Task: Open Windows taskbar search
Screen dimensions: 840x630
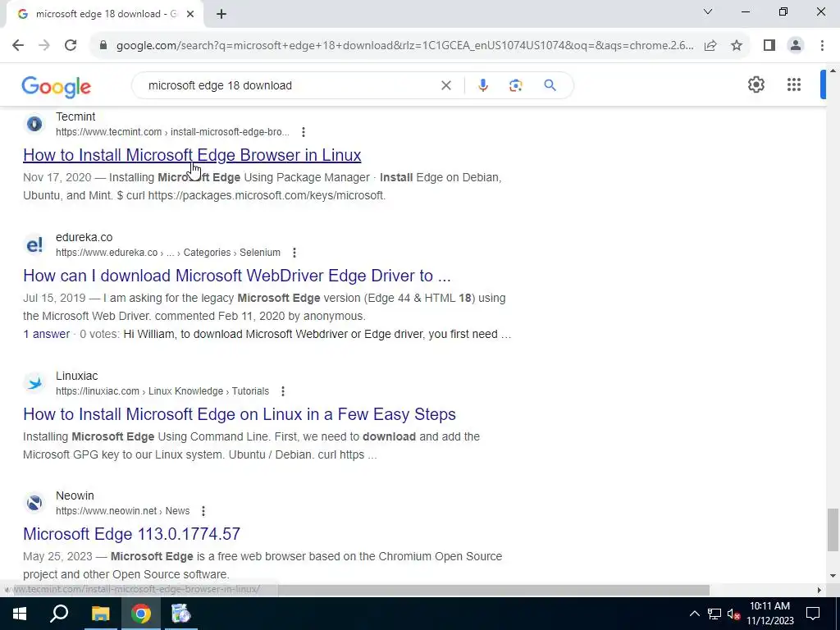Action: (59, 614)
